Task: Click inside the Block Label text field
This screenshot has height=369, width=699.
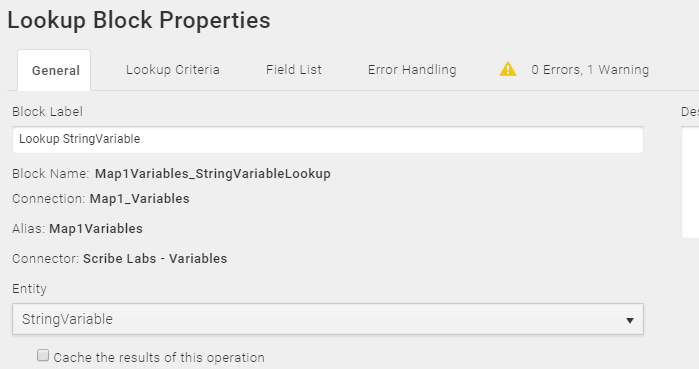Action: coord(328,139)
